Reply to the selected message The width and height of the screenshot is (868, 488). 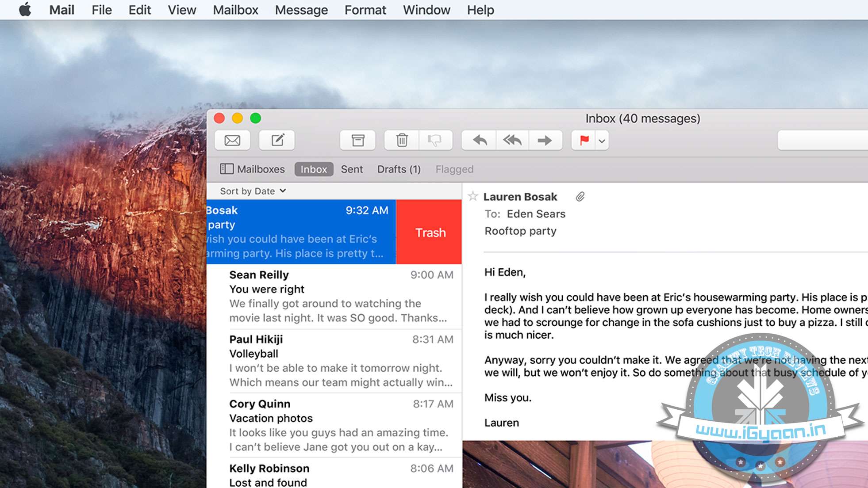click(x=479, y=141)
